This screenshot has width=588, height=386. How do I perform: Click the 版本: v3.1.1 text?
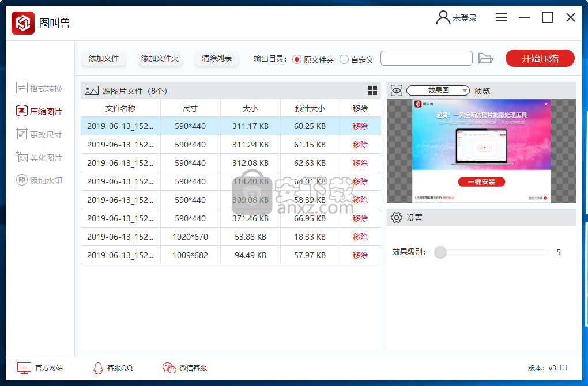tap(548, 368)
